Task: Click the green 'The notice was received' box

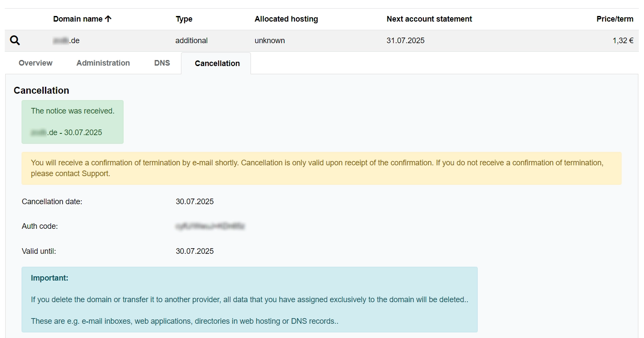Action: 73,122
